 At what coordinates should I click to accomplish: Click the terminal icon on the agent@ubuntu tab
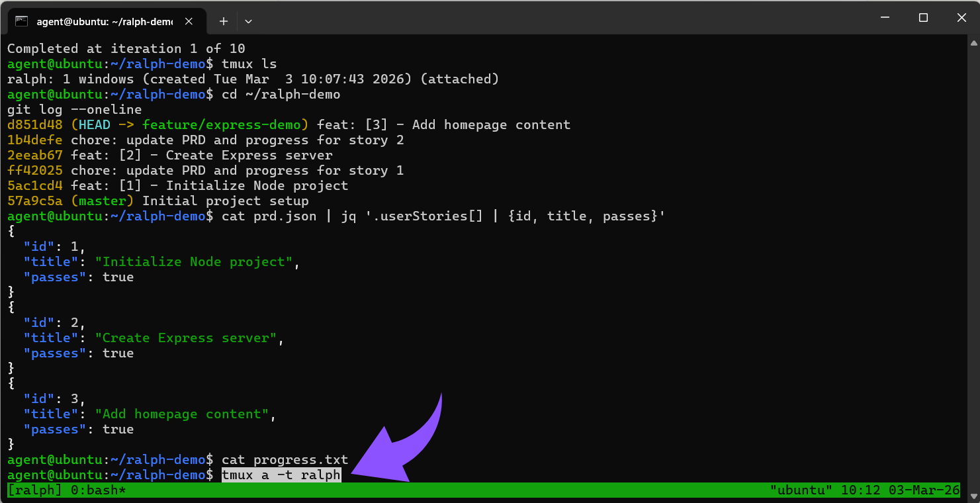pyautogui.click(x=22, y=21)
